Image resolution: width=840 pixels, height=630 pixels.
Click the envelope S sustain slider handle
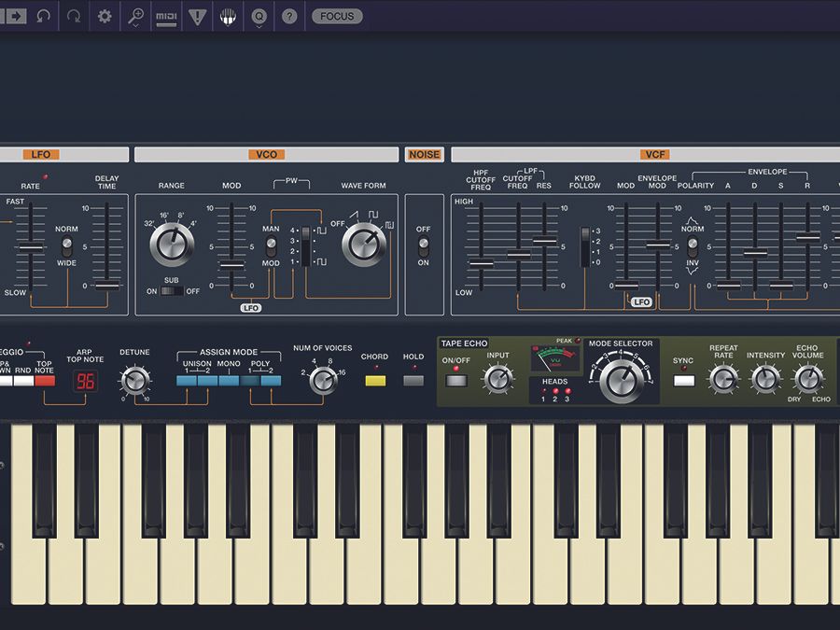point(781,286)
